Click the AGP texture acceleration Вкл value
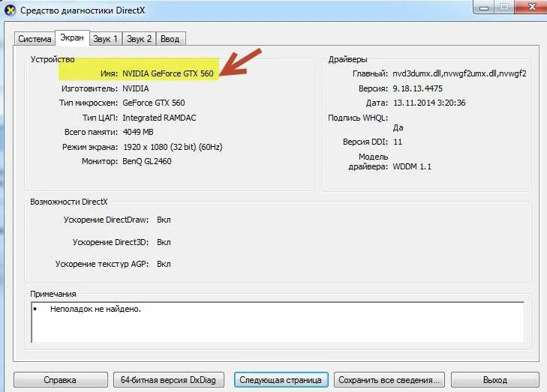Image resolution: width=547 pixels, height=392 pixels. point(164,264)
